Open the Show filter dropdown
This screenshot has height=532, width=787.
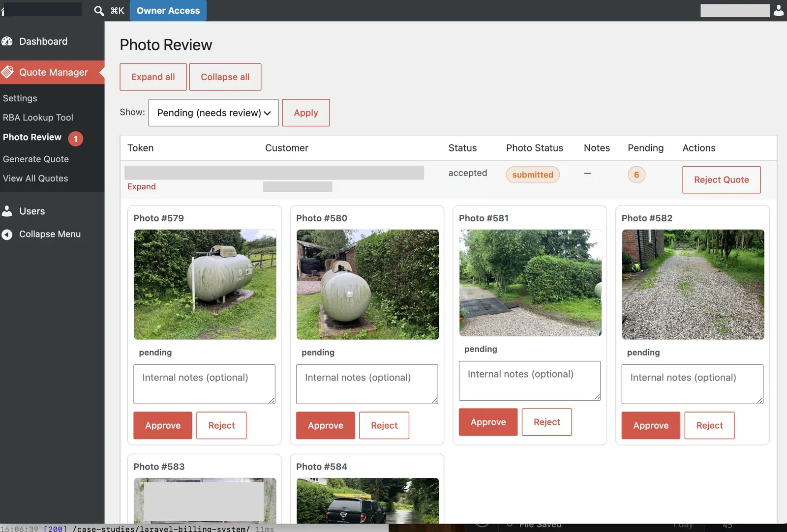pyautogui.click(x=213, y=113)
